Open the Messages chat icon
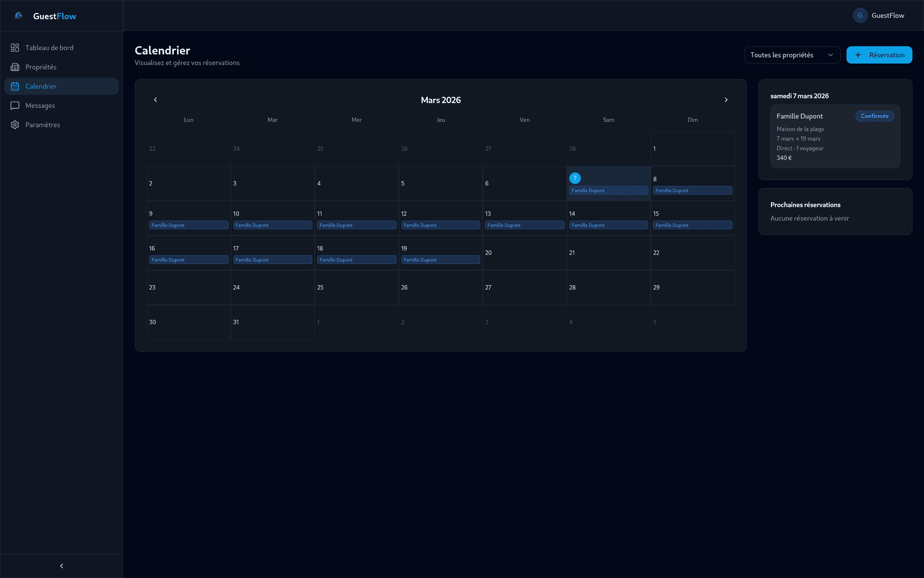Screen dimensions: 924x578 coord(15,105)
